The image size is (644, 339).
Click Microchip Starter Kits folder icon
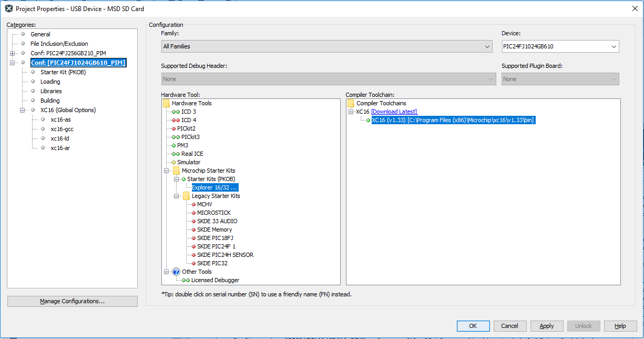pos(177,171)
